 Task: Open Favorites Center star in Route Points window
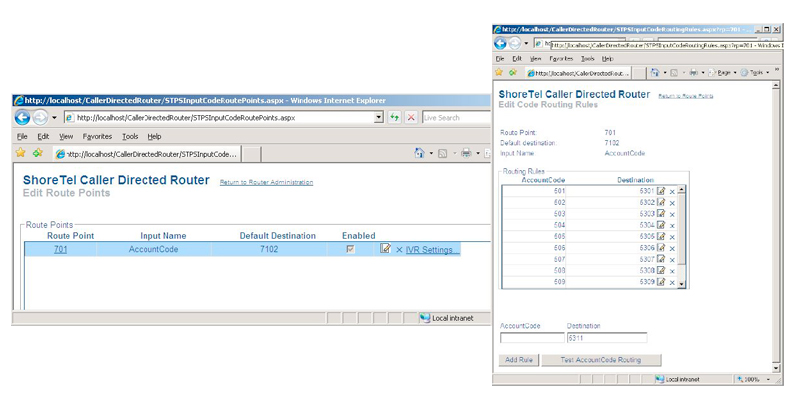[20, 152]
